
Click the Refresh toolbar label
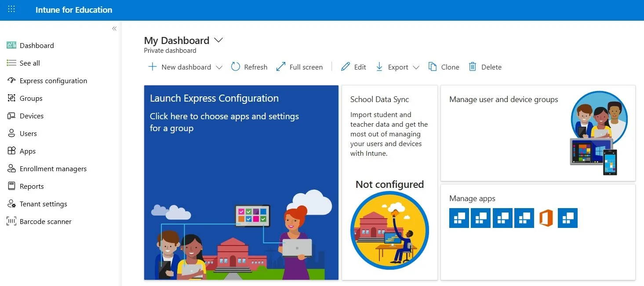click(x=256, y=67)
